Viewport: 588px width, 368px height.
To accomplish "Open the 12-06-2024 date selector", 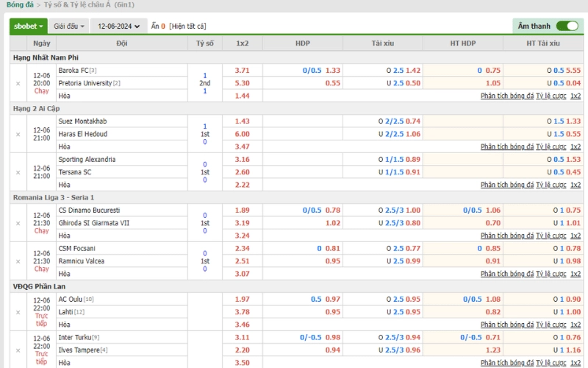I will coord(118,26).
